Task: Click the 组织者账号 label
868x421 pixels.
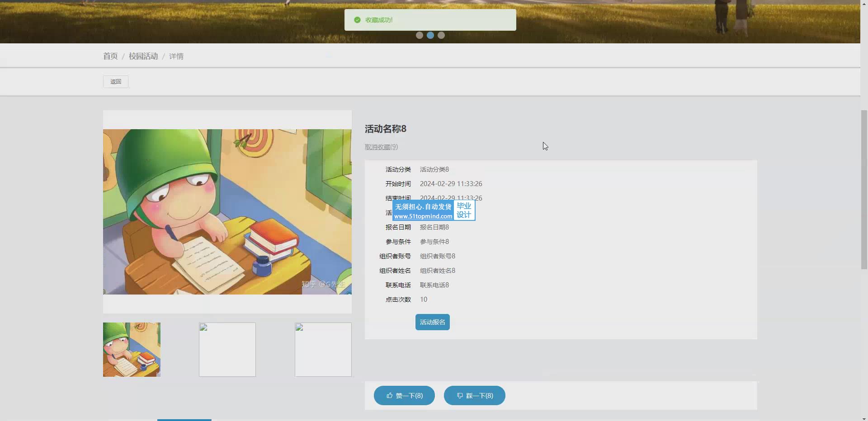Action: click(395, 256)
